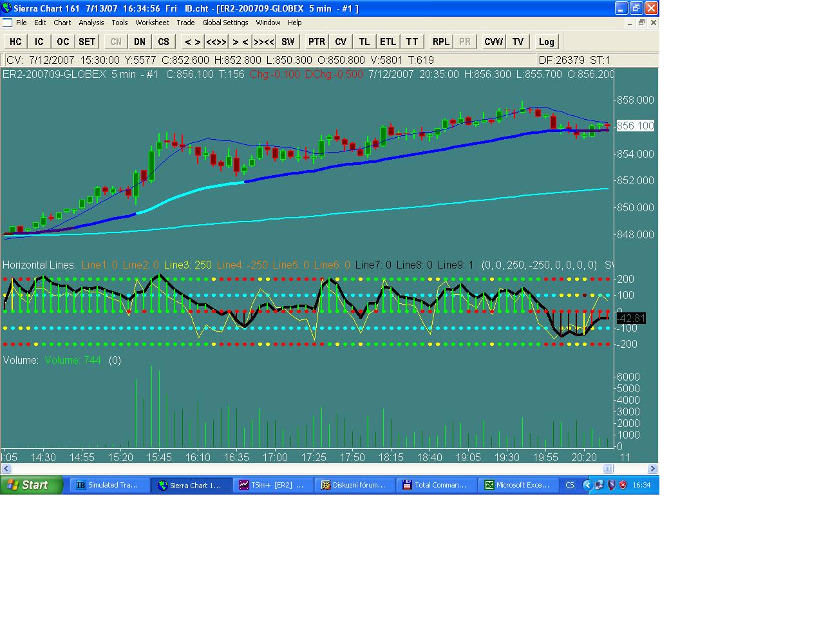This screenshot has width=821, height=644.
Task: Open the Trade menu
Action: tap(185, 23)
